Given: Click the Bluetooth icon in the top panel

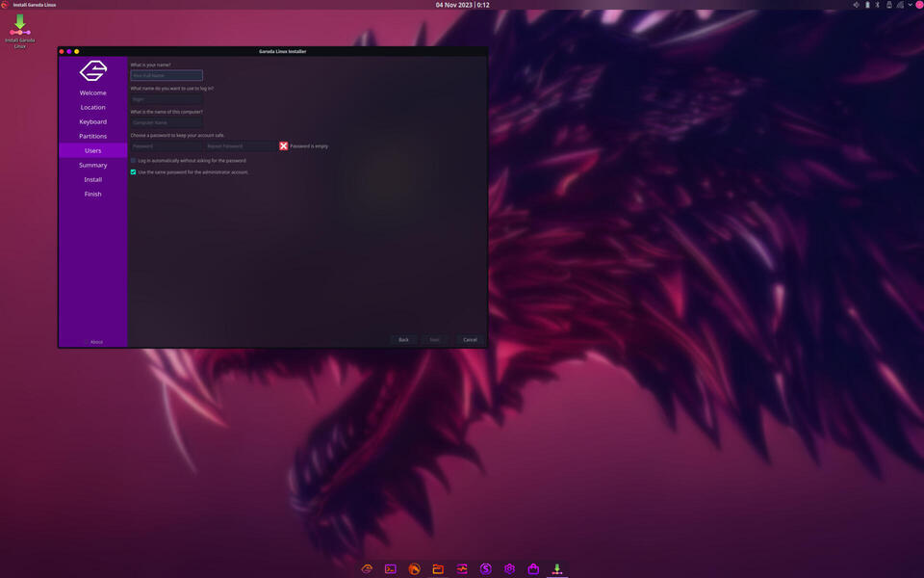Looking at the screenshot, I should (x=878, y=5).
